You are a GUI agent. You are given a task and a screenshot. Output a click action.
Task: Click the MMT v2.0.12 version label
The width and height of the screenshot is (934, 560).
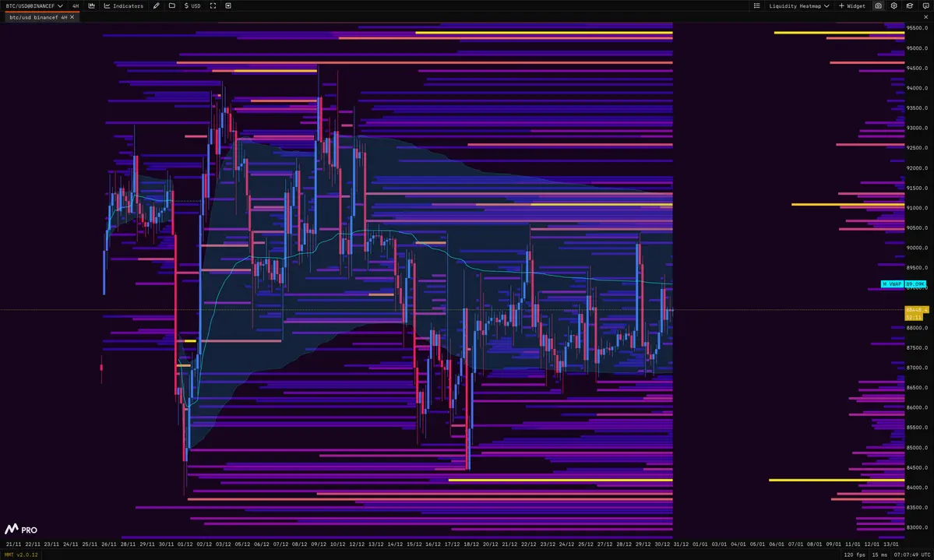point(22,555)
